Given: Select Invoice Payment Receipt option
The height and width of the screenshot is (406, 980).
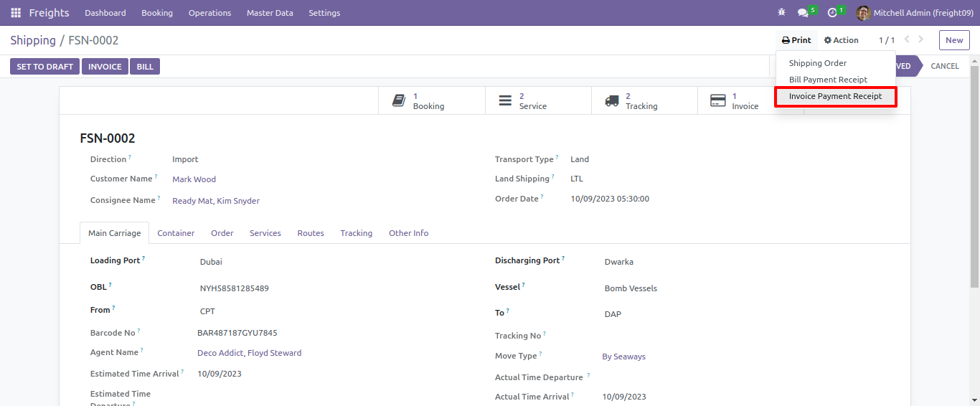Looking at the screenshot, I should (835, 96).
